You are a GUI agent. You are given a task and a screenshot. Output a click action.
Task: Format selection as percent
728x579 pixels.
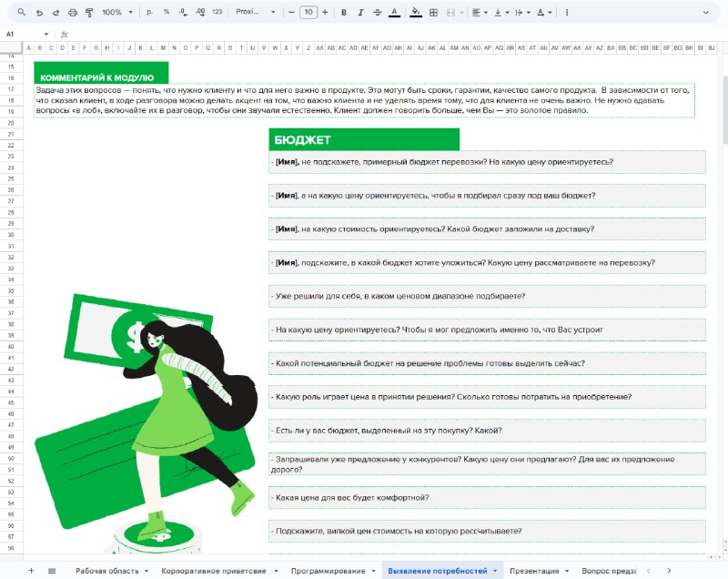tap(167, 12)
